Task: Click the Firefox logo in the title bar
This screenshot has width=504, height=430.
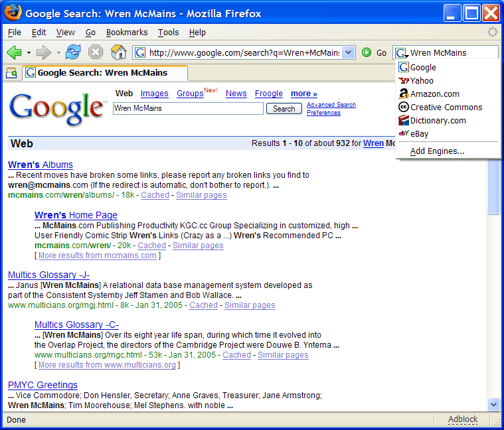Action: coord(13,13)
